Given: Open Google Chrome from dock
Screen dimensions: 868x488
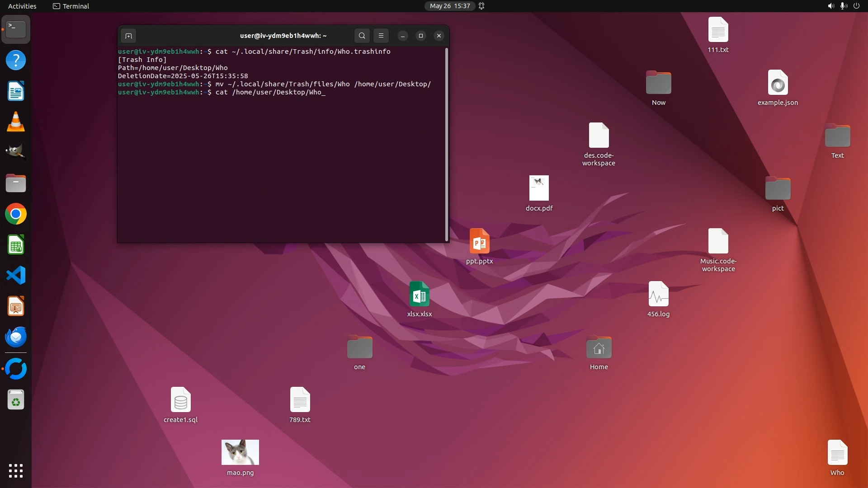Looking at the screenshot, I should point(16,214).
